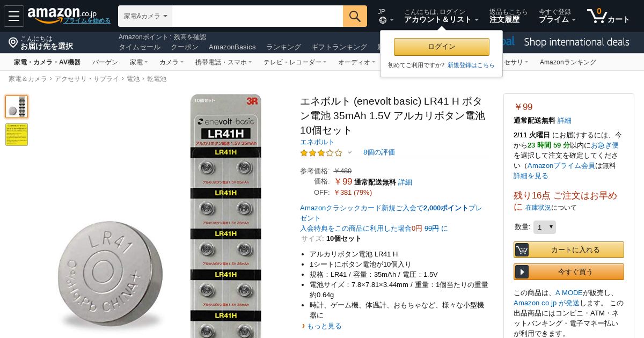Click the JP globe language icon
The width and height of the screenshot is (644, 338).
pyautogui.click(x=383, y=20)
